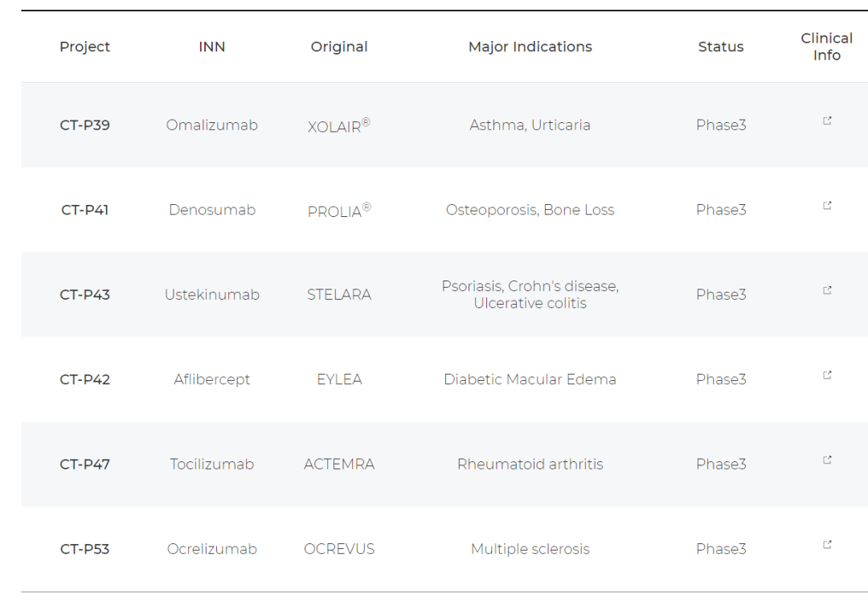Viewport: 868px width, 602px height.
Task: Click the Major Indications column header
Action: [530, 47]
